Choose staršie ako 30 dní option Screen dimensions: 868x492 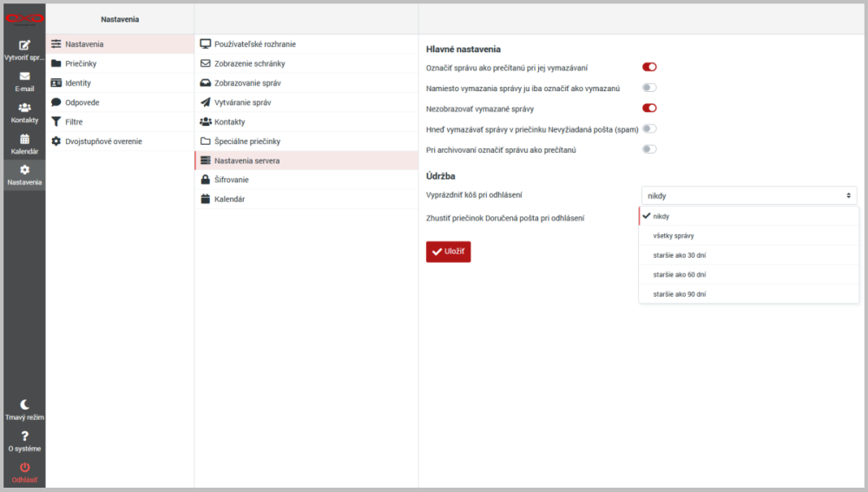[x=749, y=254]
